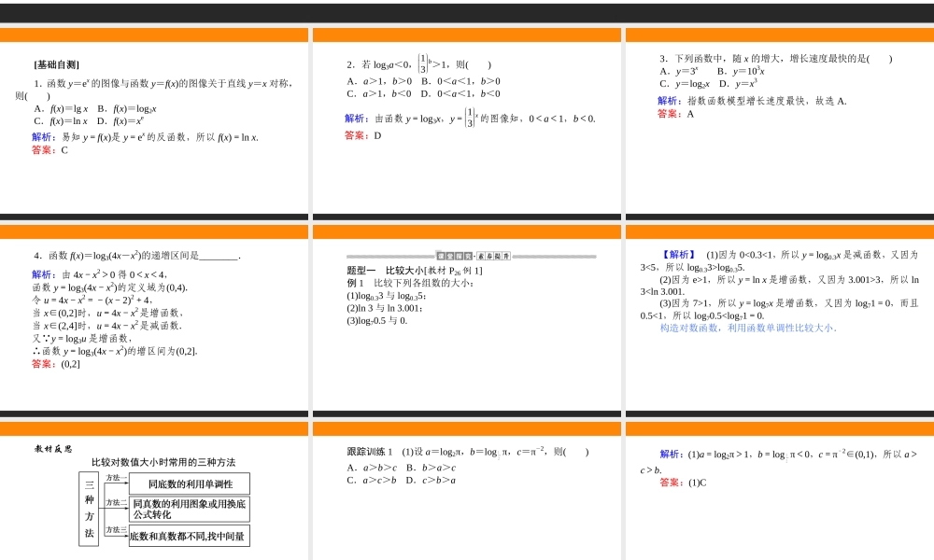Click the answer line 答案: (1)C
This screenshot has height=560, width=934.
pyautogui.click(x=683, y=483)
